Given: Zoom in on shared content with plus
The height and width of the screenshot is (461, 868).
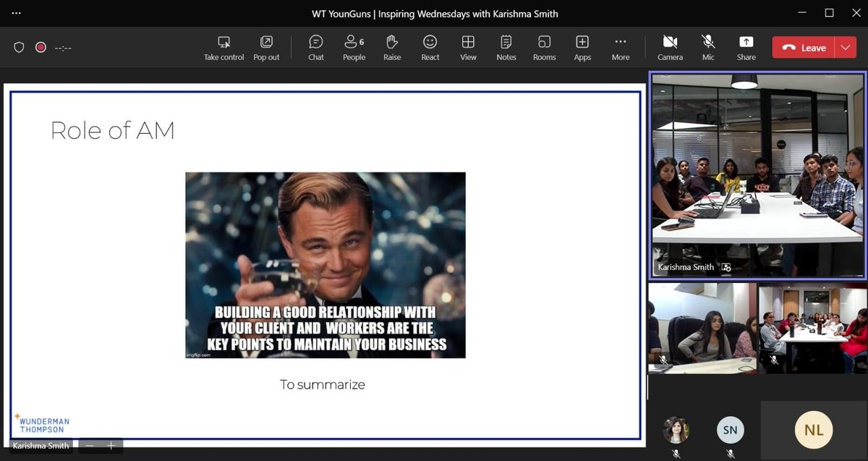Looking at the screenshot, I should [x=111, y=446].
